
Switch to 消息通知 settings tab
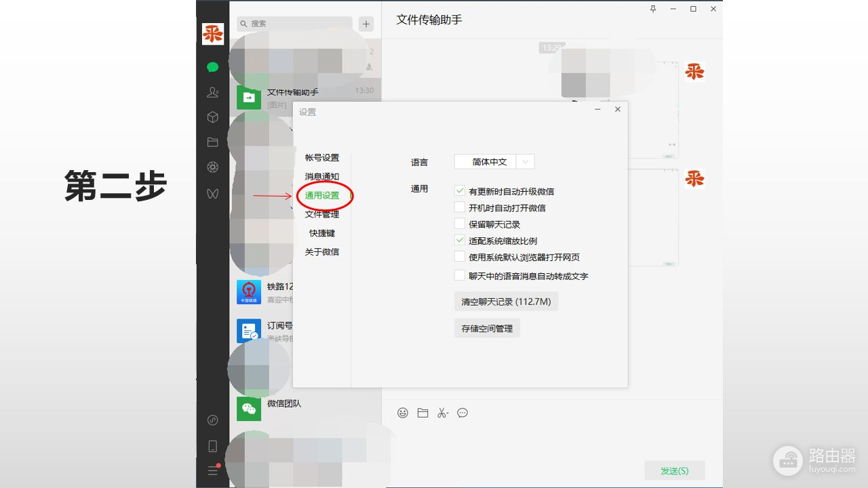(x=322, y=176)
